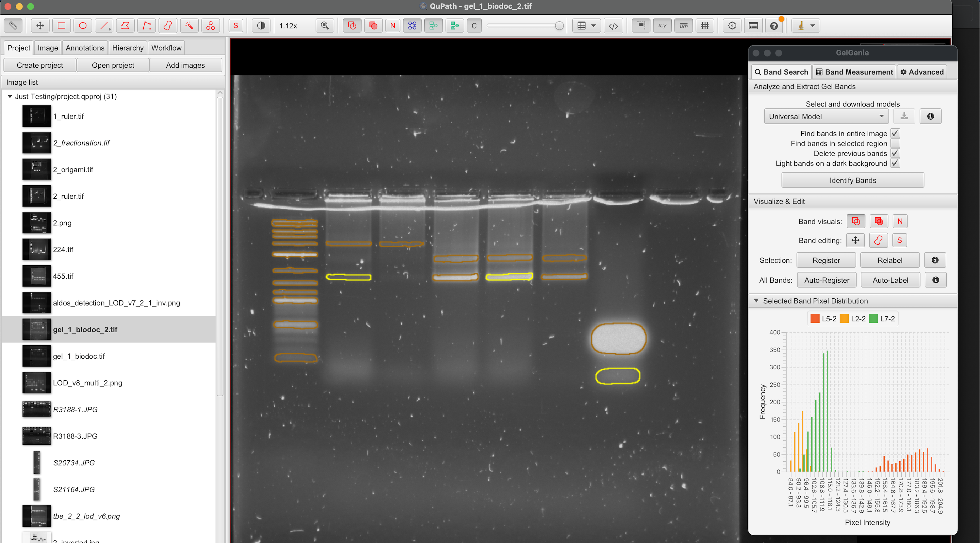Screen dimensions: 980x543
Task: Open the log viewer icon
Action: click(753, 25)
